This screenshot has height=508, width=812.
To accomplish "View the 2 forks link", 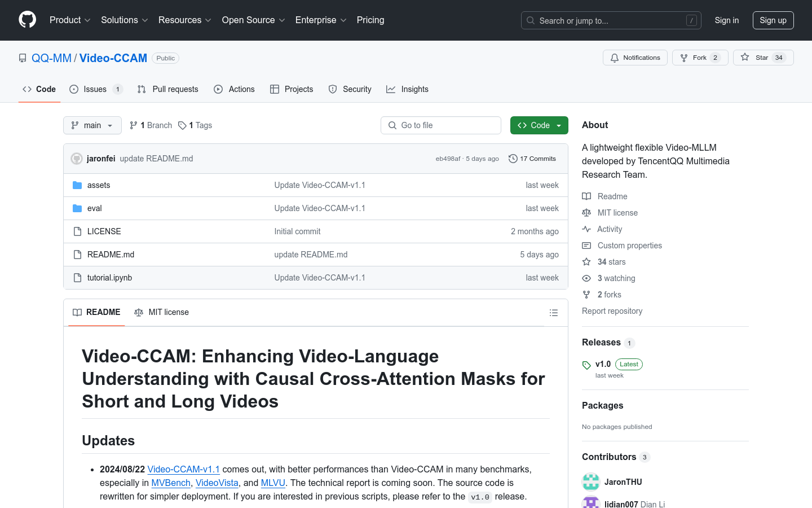I will (x=602, y=295).
